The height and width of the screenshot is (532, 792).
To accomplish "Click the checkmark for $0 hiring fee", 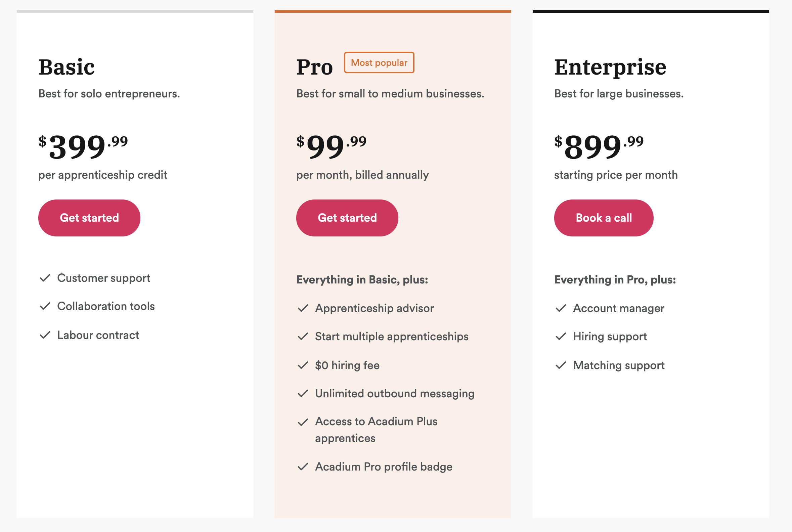I will coord(303,365).
